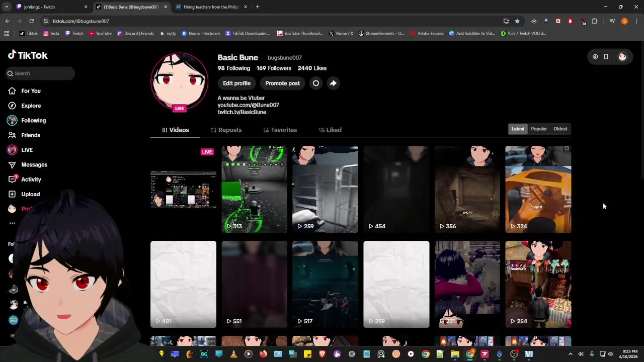Click the phone app icon at top right
The height and width of the screenshot is (362, 644).
[x=606, y=57]
